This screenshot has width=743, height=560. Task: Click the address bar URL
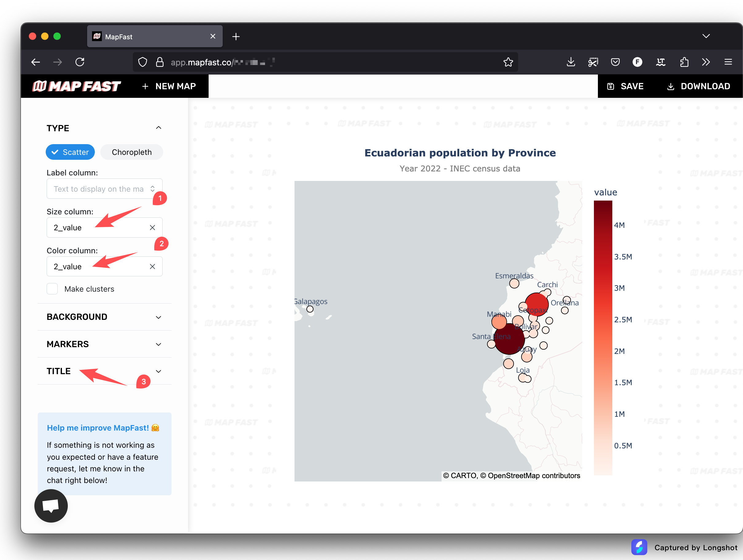pyautogui.click(x=223, y=62)
